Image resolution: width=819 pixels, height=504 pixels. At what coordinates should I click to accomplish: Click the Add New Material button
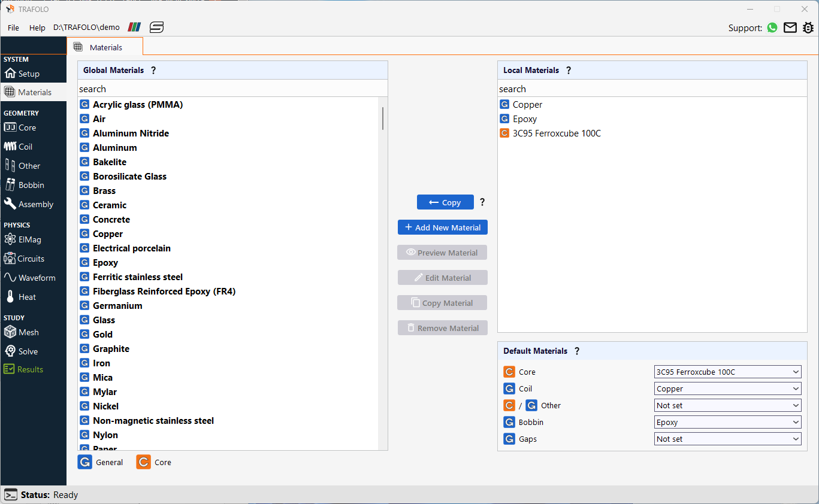442,227
